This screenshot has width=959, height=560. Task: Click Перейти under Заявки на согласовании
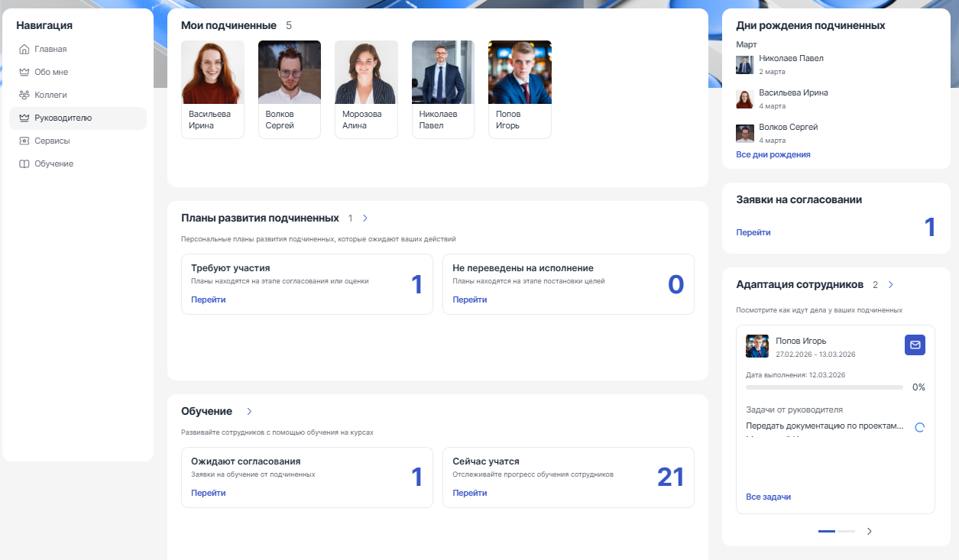pyautogui.click(x=753, y=232)
